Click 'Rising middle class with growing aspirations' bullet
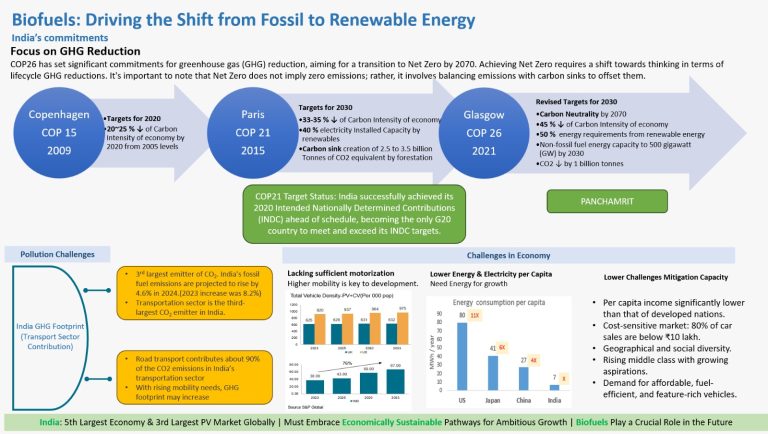Viewport: 768px width, 434px height. click(x=660, y=365)
